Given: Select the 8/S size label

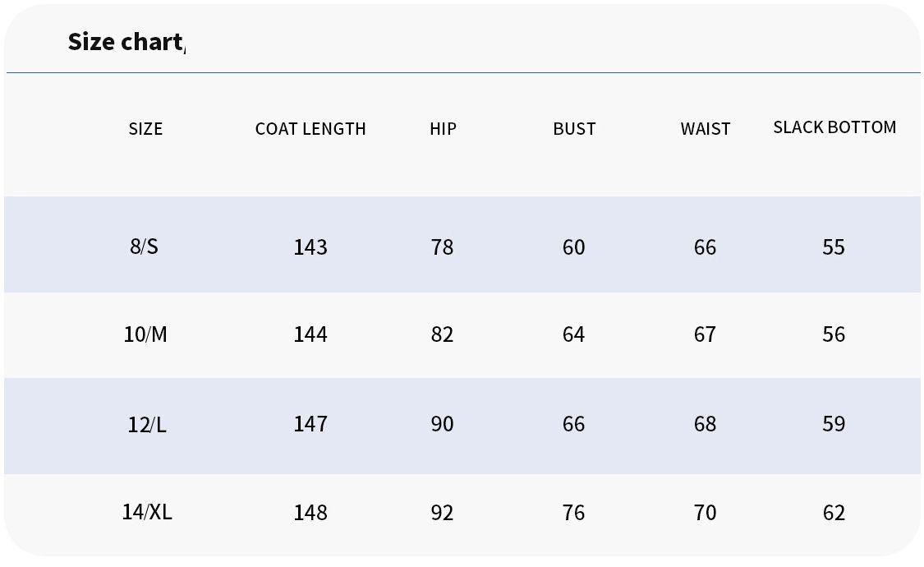Looking at the screenshot, I should (x=145, y=247).
